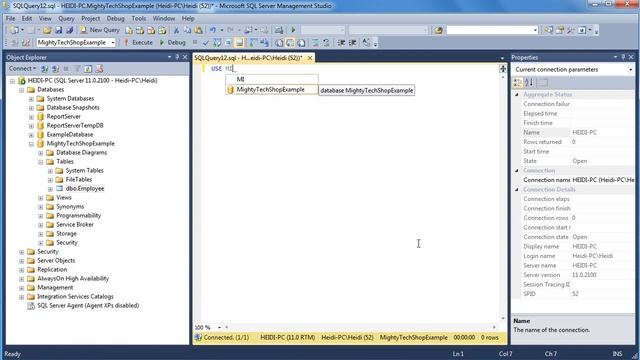This screenshot has height=360, width=640.
Task: Click the find text combo box
Action: [x=492, y=30]
